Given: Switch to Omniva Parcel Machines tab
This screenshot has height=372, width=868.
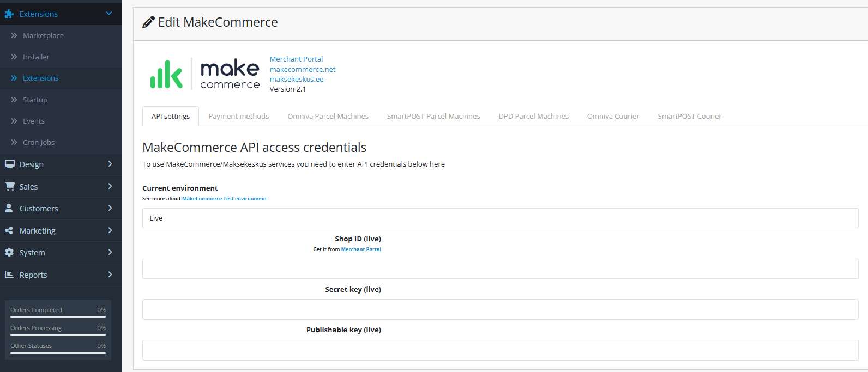Looking at the screenshot, I should (x=328, y=116).
